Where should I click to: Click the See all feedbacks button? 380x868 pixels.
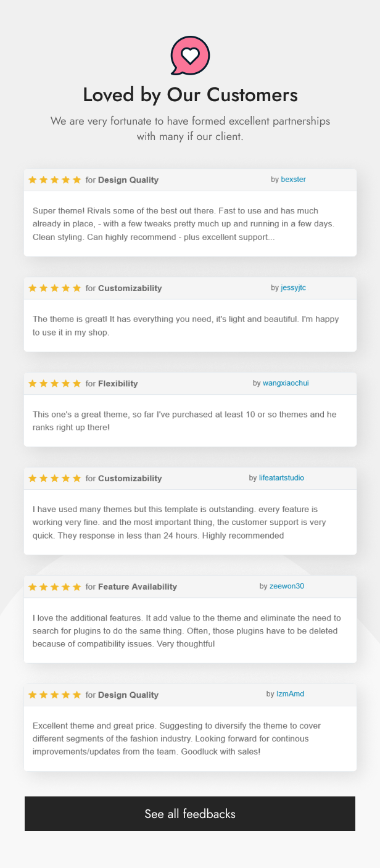click(x=189, y=814)
